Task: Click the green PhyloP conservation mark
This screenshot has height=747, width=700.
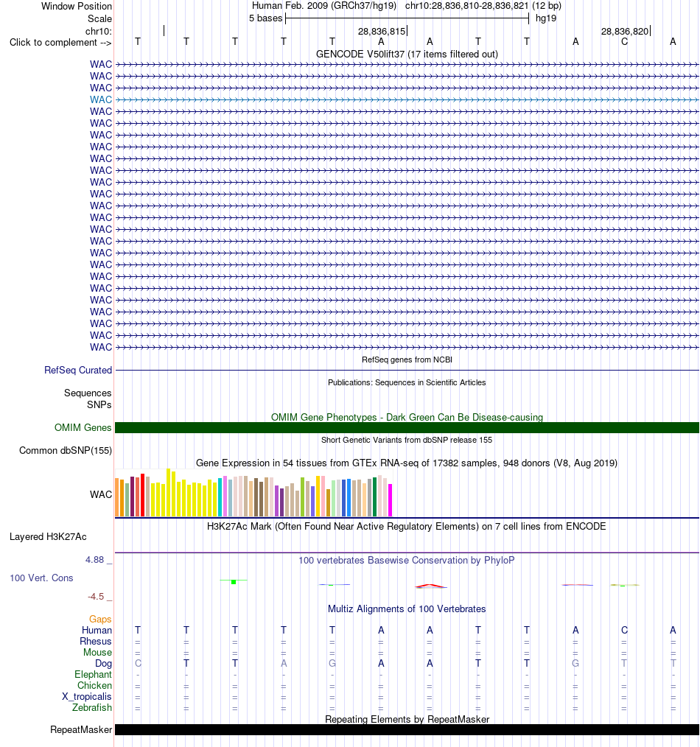Action: (x=234, y=581)
